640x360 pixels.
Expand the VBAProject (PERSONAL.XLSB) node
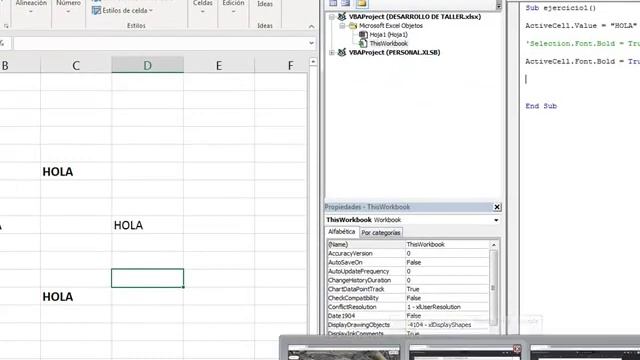pos(332,52)
